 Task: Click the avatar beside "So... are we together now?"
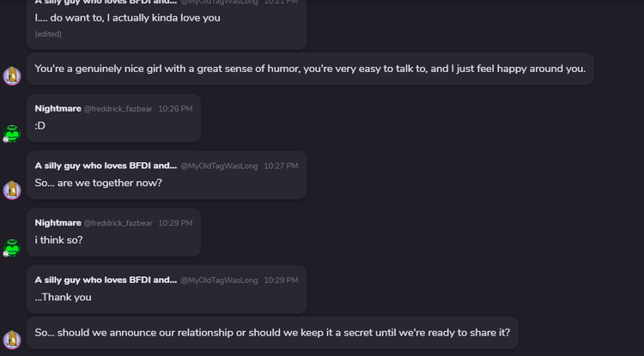click(x=12, y=190)
